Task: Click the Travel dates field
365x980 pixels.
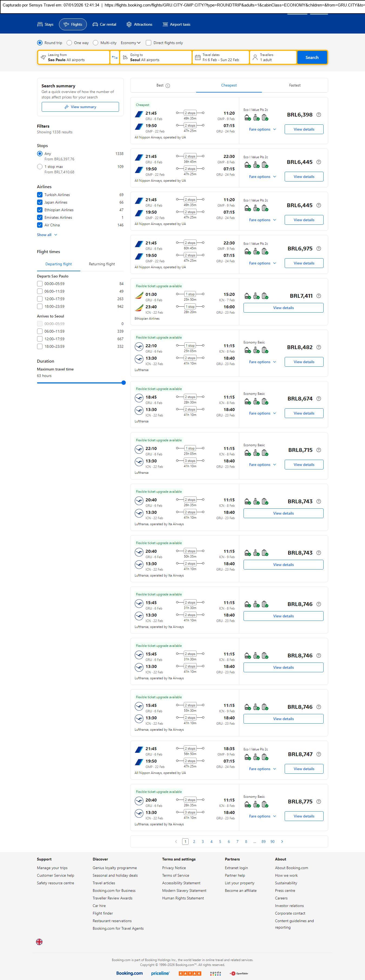Action: (x=221, y=57)
